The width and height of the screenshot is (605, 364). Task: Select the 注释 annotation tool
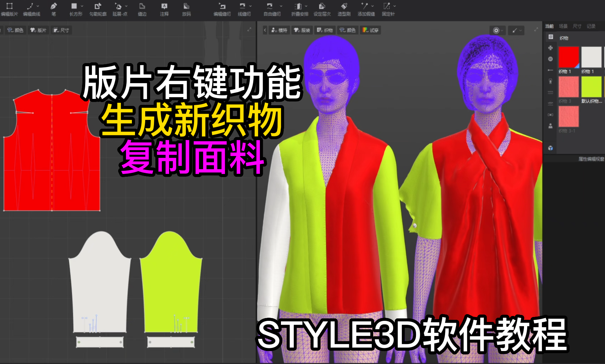pos(164,9)
